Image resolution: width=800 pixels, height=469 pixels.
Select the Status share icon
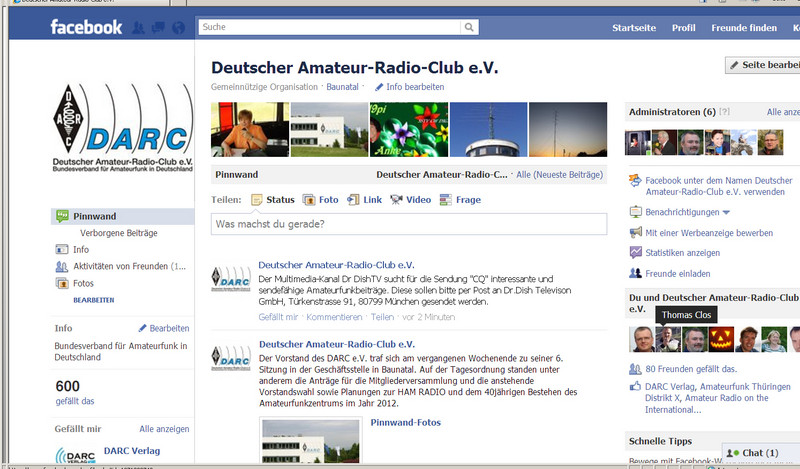[x=257, y=200]
